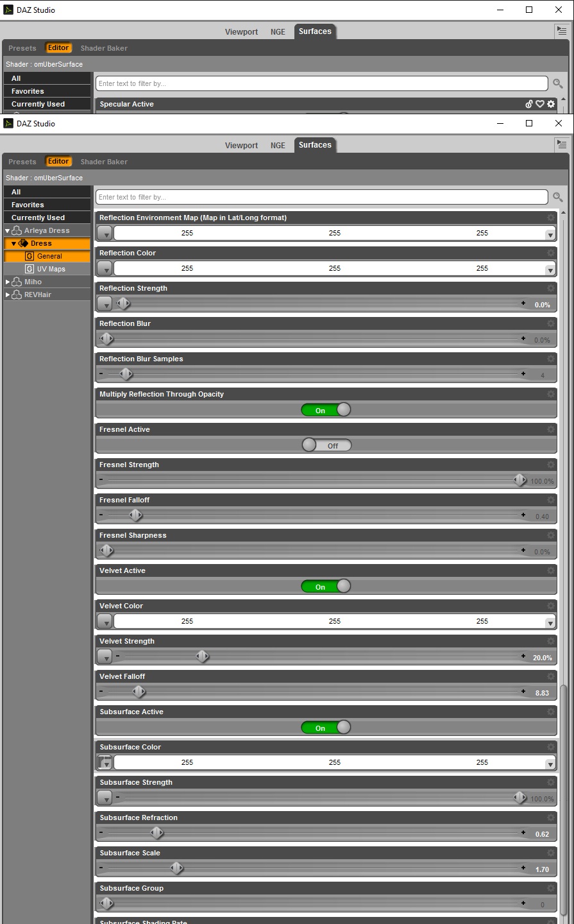
Task: Click Subsurface Scale slider handle
Action: point(177,868)
